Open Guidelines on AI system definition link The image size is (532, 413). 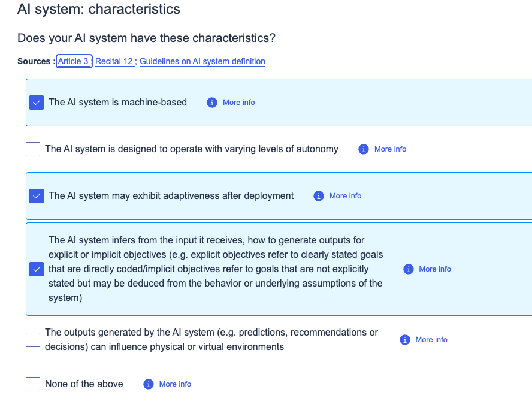202,61
